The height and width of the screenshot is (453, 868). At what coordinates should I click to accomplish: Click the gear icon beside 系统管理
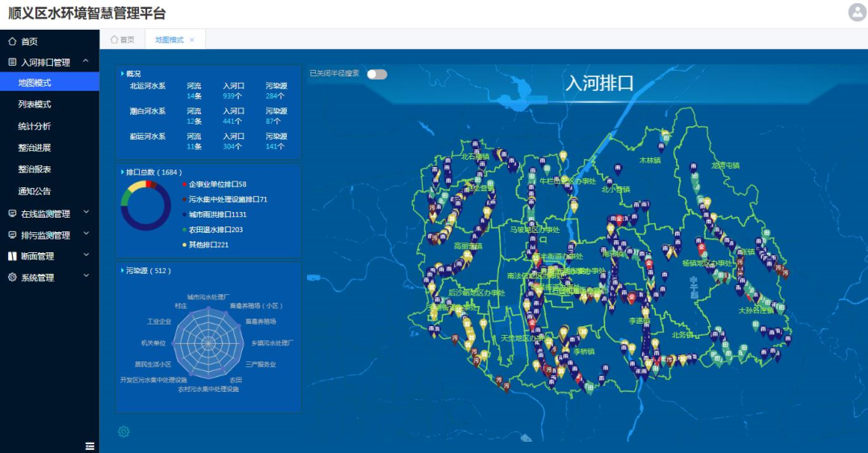[x=12, y=278]
